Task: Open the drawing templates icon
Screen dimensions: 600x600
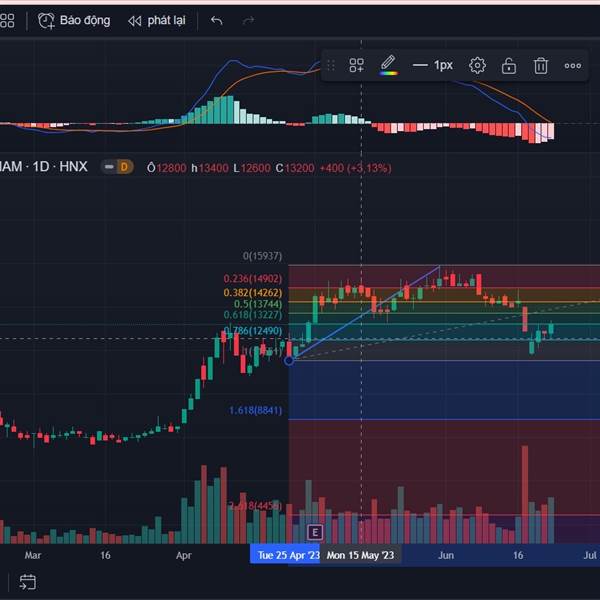Action: click(356, 65)
